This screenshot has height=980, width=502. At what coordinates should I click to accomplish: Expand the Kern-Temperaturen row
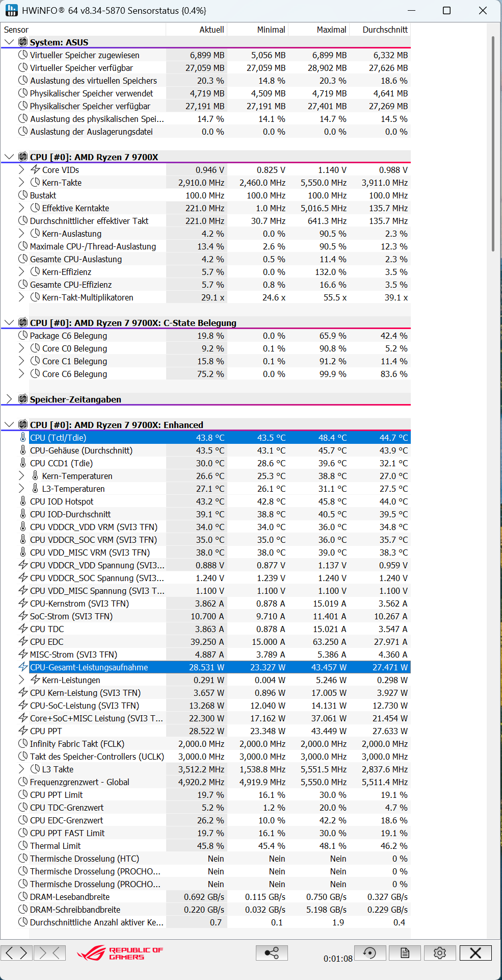(21, 475)
